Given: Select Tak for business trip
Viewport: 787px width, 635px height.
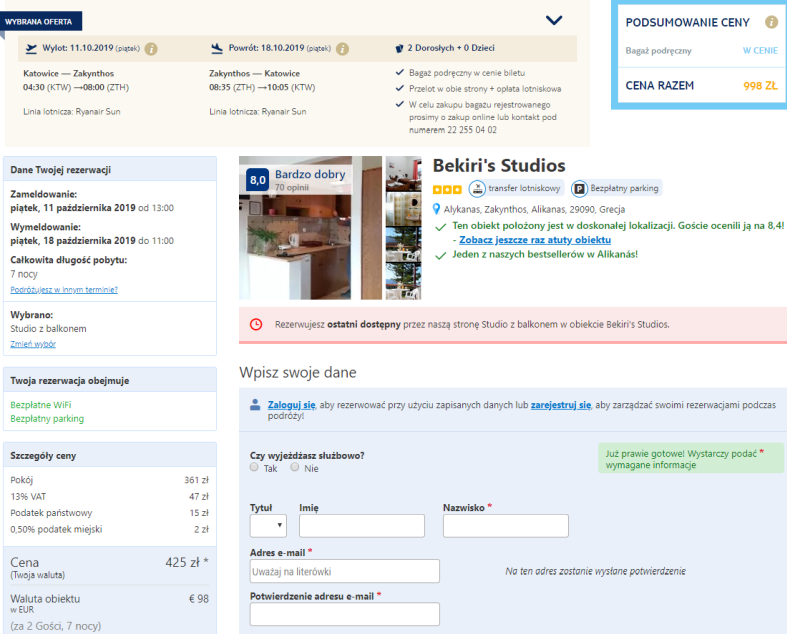Looking at the screenshot, I should tap(254, 467).
